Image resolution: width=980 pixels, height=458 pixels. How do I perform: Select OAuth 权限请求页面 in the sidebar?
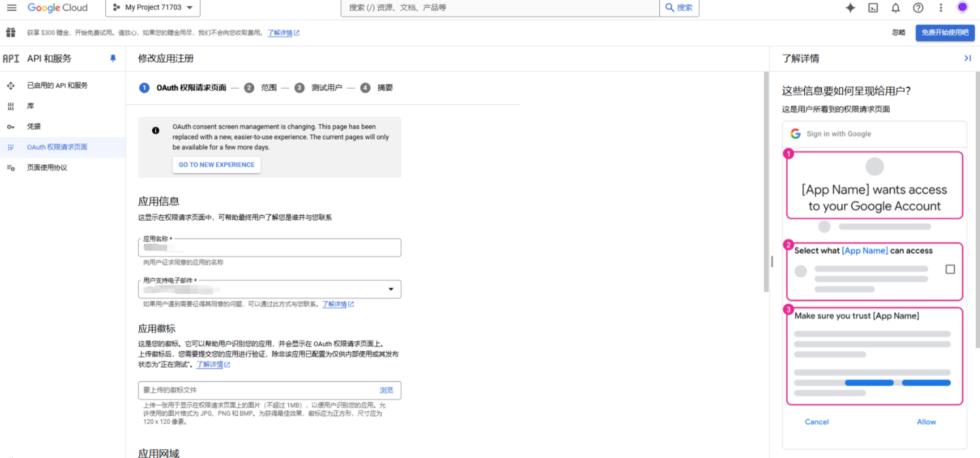point(57,147)
